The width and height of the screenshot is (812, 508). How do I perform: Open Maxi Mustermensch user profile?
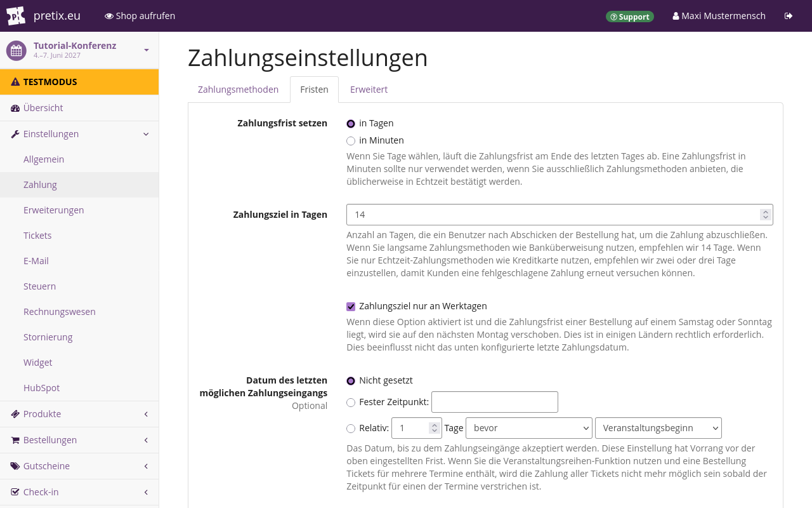point(719,16)
